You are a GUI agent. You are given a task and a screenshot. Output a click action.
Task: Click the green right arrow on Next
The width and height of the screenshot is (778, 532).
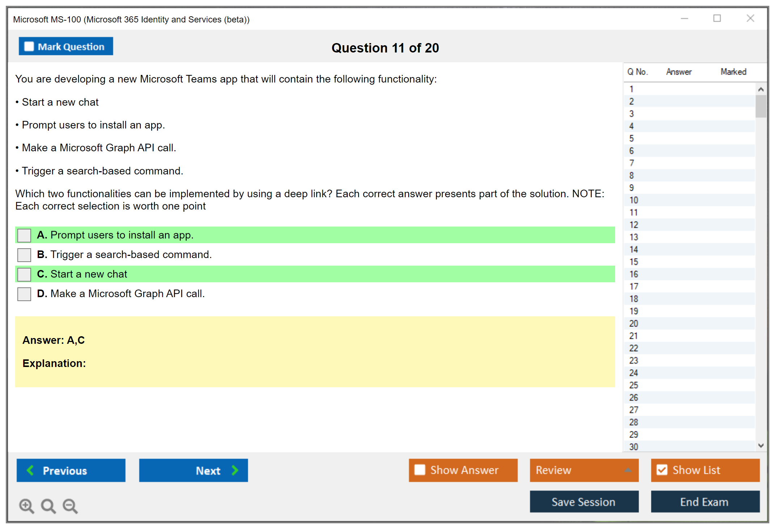tap(235, 470)
